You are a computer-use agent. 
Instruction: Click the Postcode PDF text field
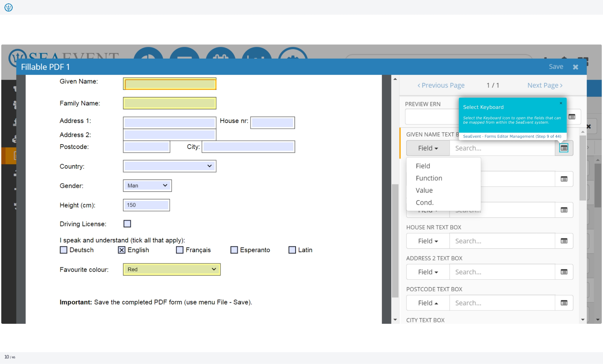tap(147, 147)
